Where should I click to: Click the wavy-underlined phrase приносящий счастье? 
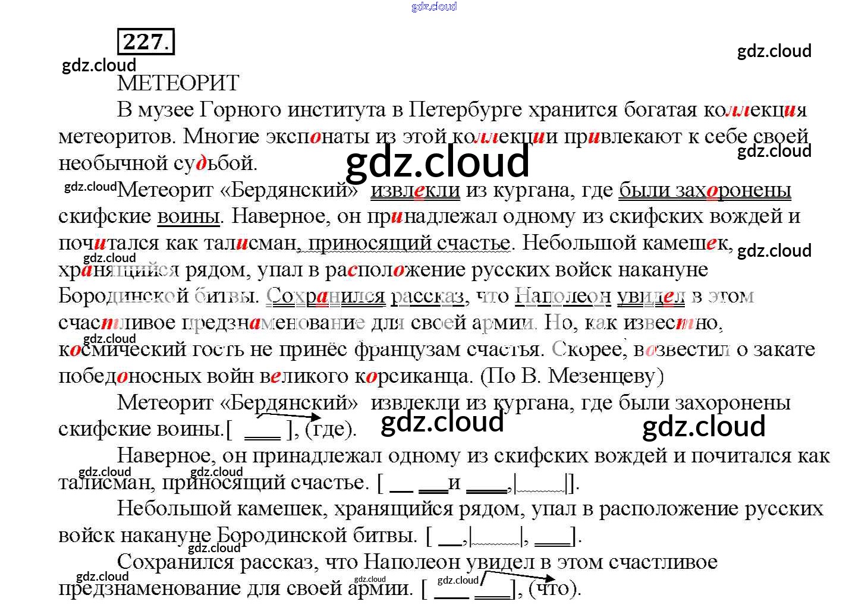click(409, 243)
